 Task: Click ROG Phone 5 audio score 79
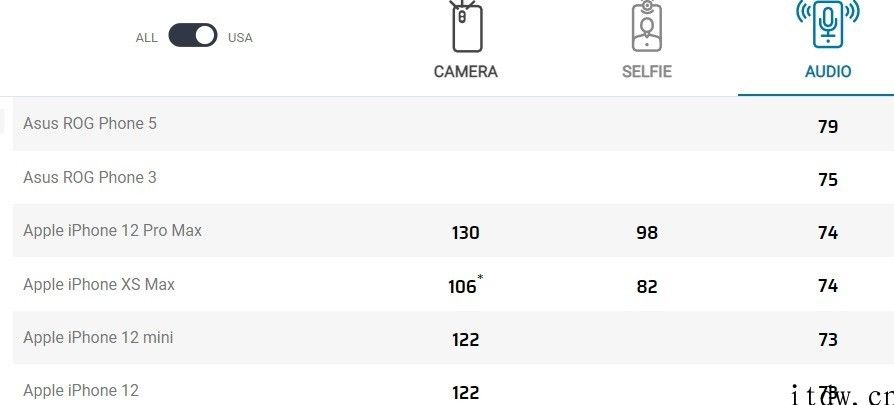[x=828, y=126]
